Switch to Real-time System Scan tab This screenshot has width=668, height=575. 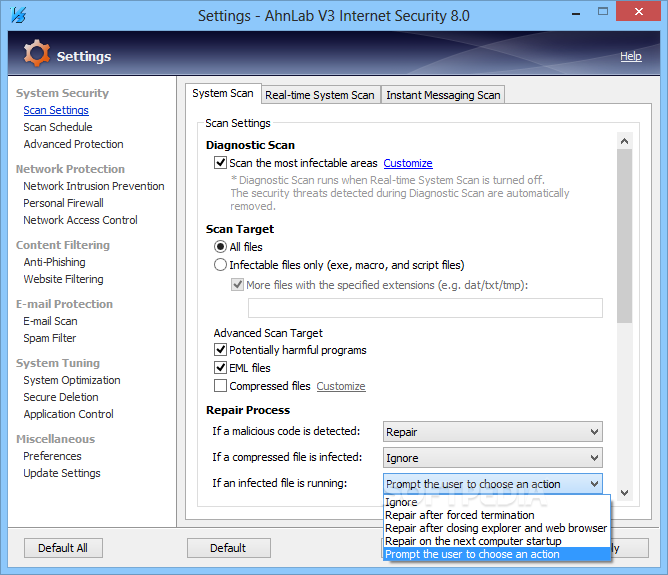click(320, 95)
